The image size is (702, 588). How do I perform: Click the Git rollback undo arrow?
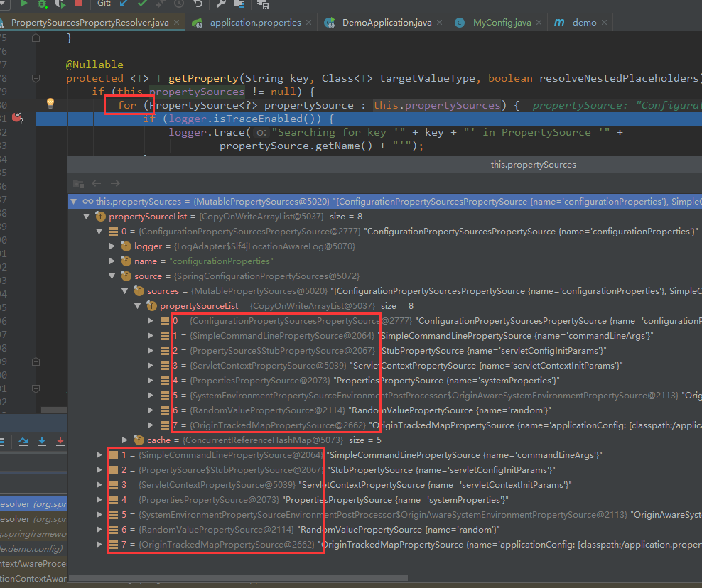tap(198, 4)
